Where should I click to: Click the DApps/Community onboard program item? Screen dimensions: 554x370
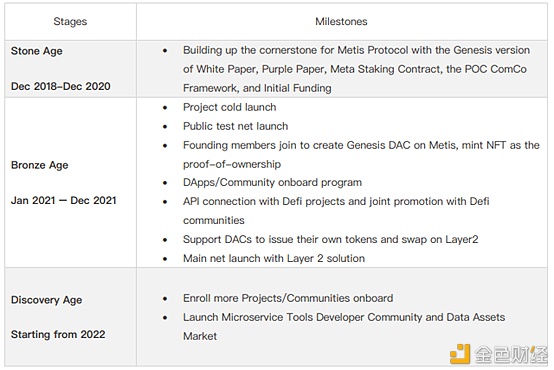[x=272, y=182]
